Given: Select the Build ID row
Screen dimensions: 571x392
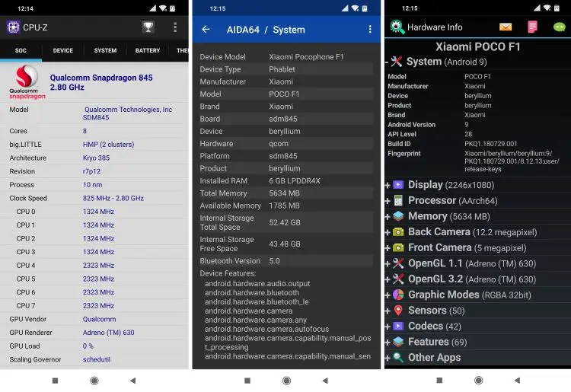Looking at the screenshot, I should click(478, 144).
